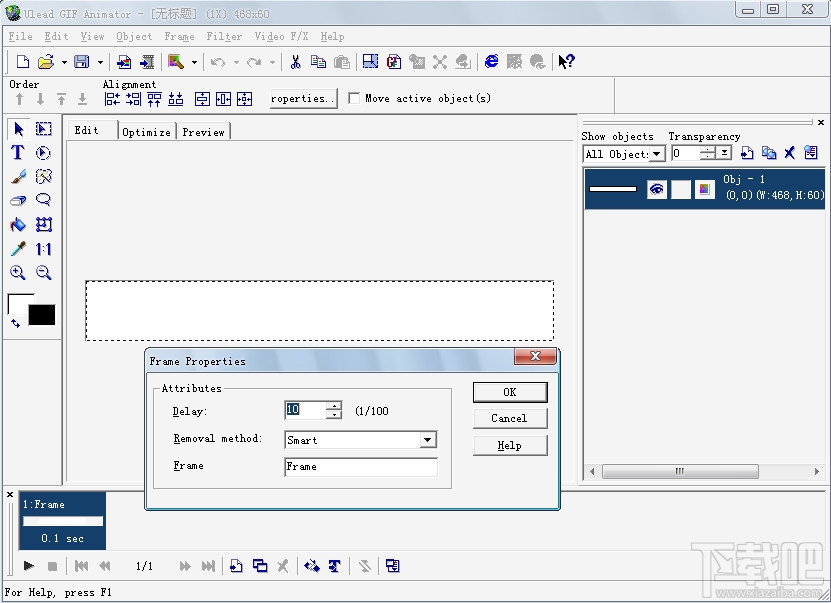The height and width of the screenshot is (603, 831).
Task: Enable Move active object(s) checkbox
Action: pyautogui.click(x=354, y=97)
